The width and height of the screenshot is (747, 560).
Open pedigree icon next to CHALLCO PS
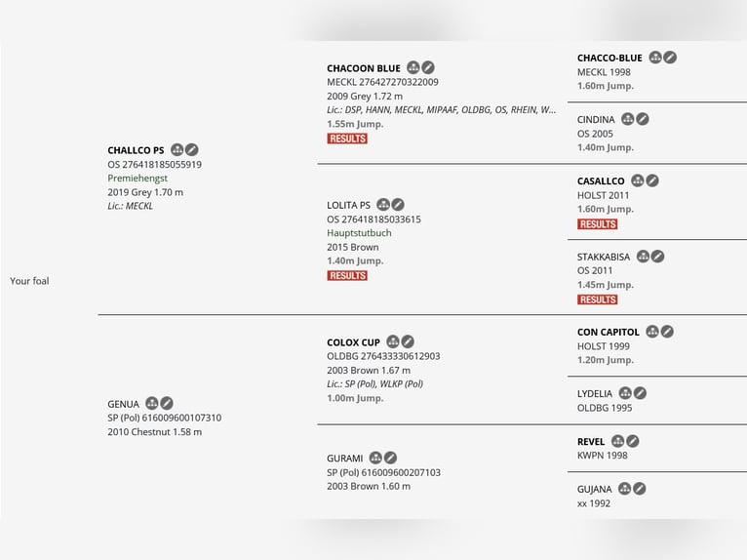pyautogui.click(x=177, y=149)
